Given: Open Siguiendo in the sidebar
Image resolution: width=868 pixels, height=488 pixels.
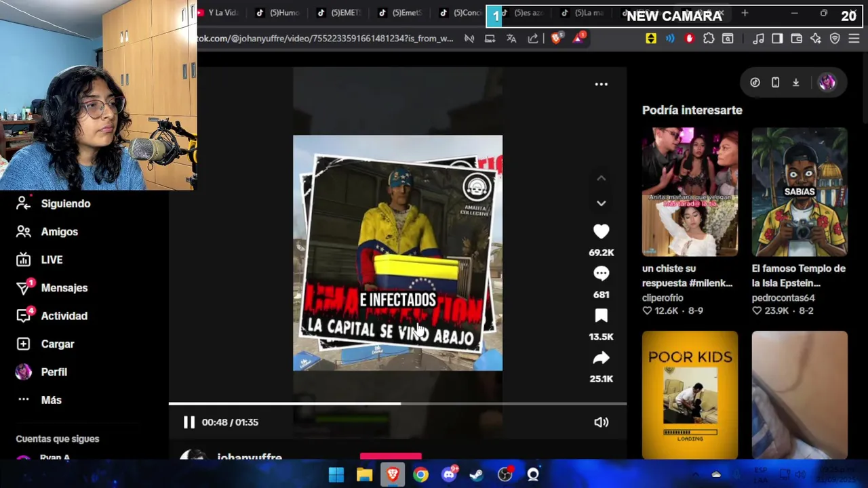Looking at the screenshot, I should (x=65, y=203).
